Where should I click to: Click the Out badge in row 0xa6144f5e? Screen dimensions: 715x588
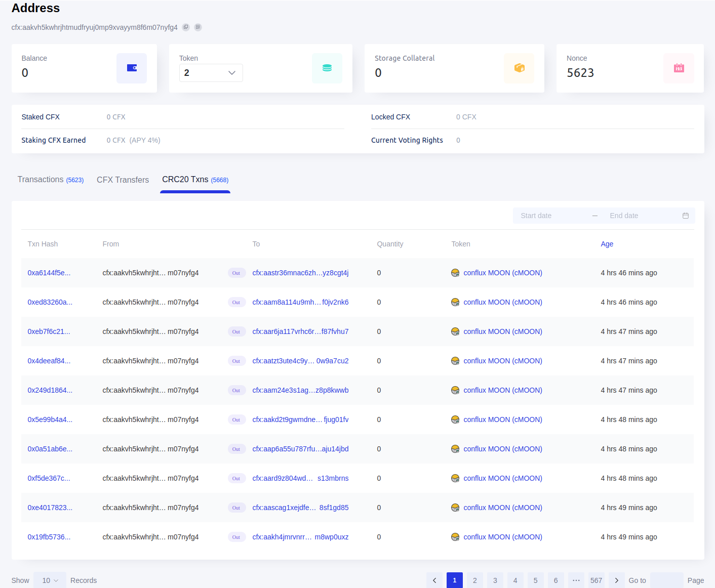point(236,273)
